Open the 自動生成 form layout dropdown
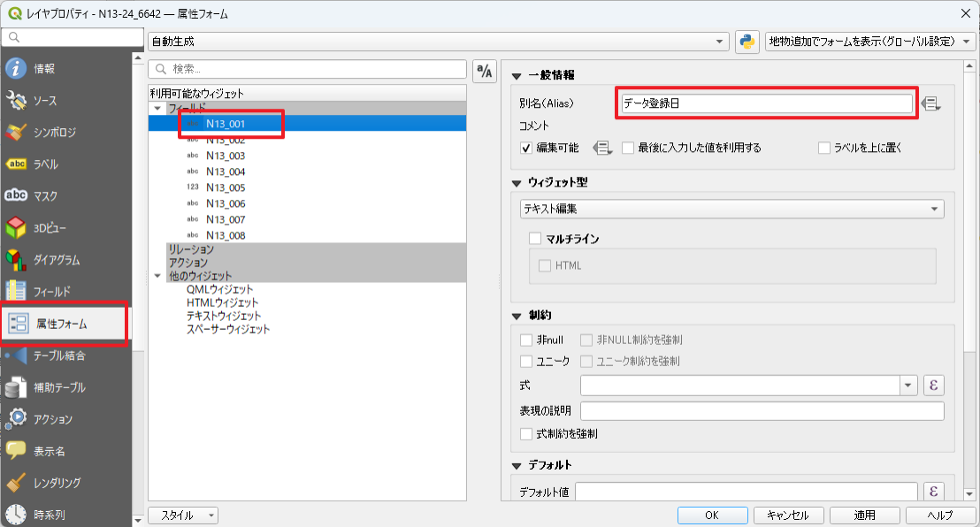 438,42
